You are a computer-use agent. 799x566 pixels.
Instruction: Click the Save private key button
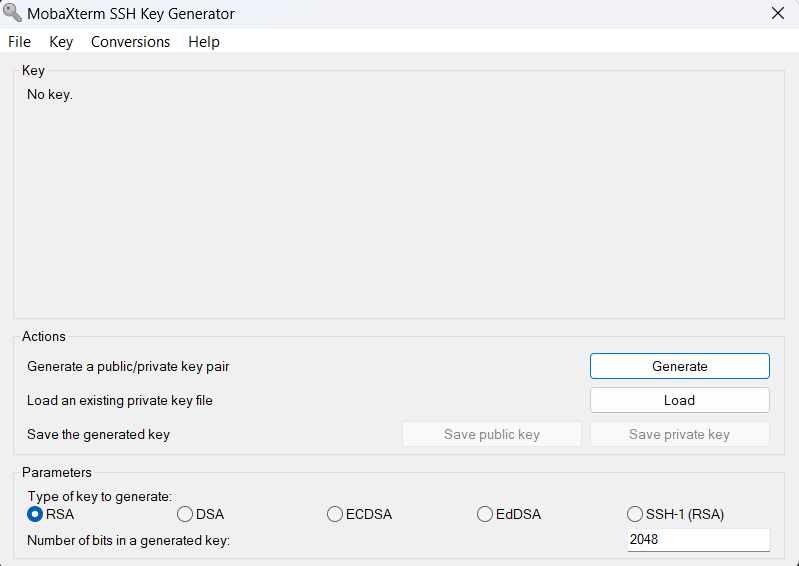[x=680, y=435]
